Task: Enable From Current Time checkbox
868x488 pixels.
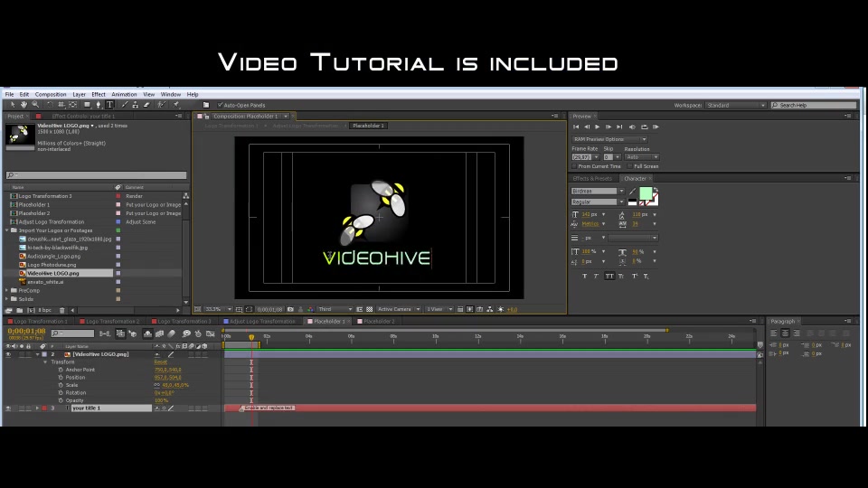Action: tap(574, 166)
